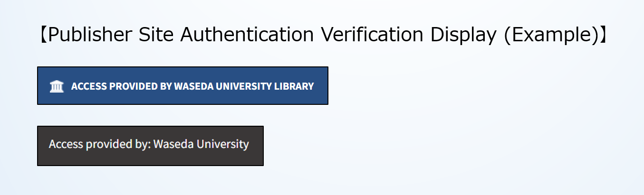Click the letters "BY" in the blue banner
Screen dimensions: 644x195
pos(166,86)
